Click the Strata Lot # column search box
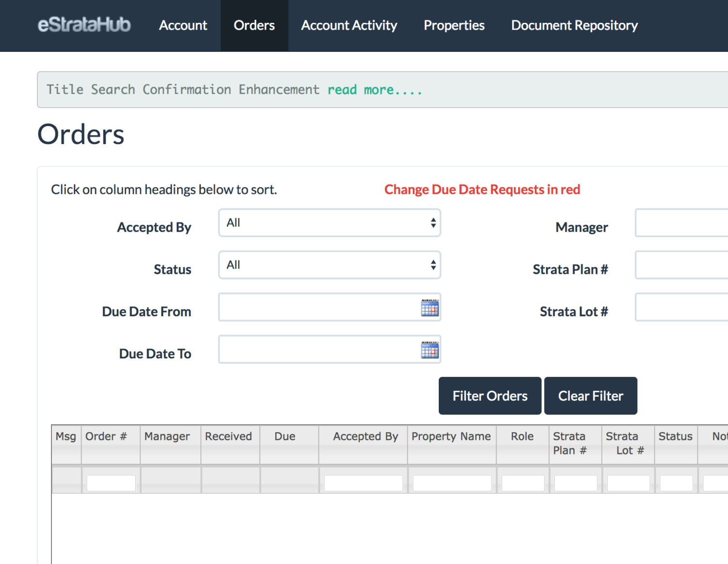This screenshot has height=564, width=728. click(x=629, y=483)
